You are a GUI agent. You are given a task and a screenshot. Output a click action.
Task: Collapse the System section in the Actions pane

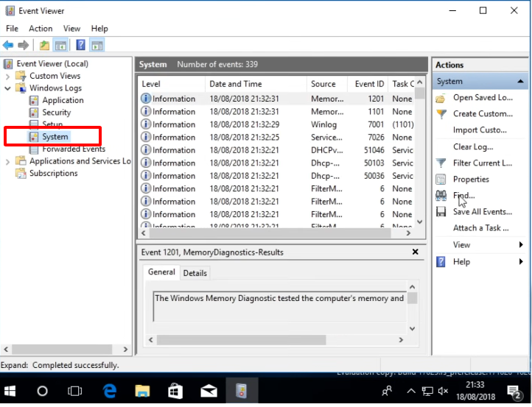click(521, 81)
